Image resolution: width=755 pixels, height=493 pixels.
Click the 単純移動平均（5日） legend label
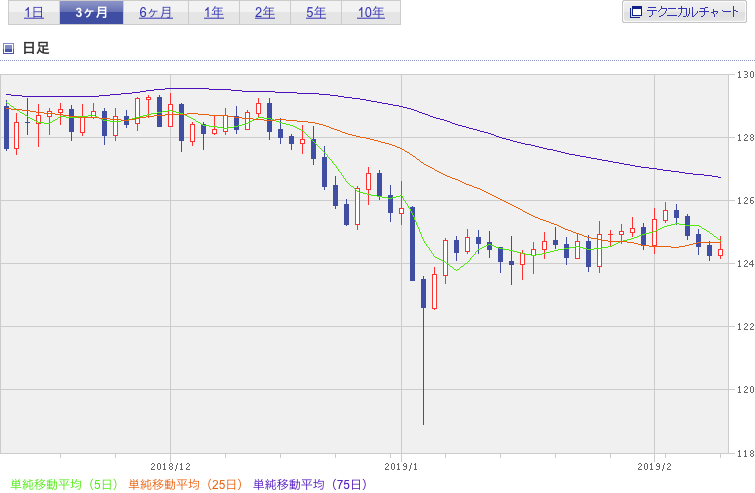[x=64, y=484]
